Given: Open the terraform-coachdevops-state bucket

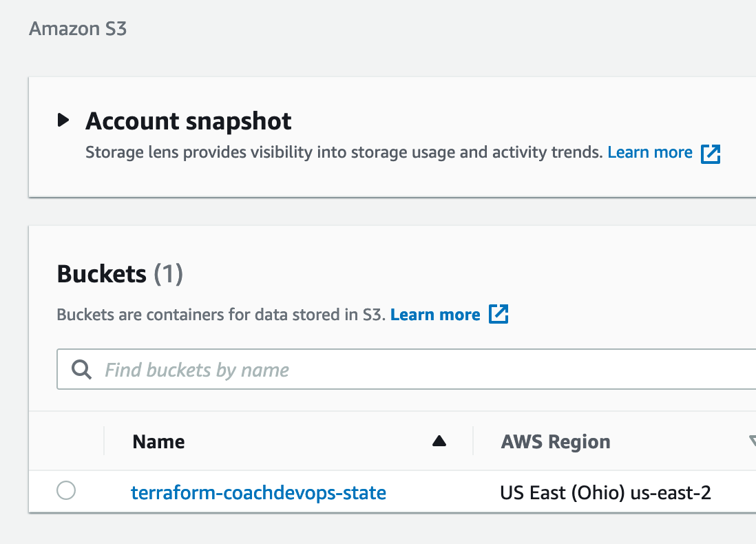Looking at the screenshot, I should coord(258,492).
